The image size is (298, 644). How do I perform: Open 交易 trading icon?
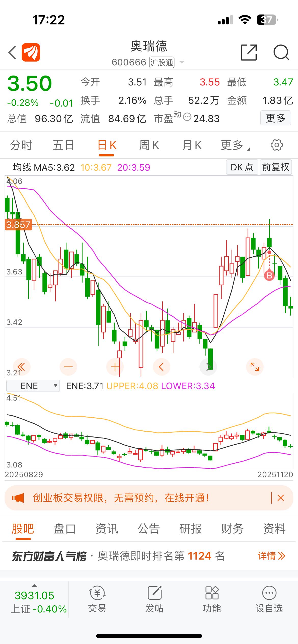tap(97, 599)
